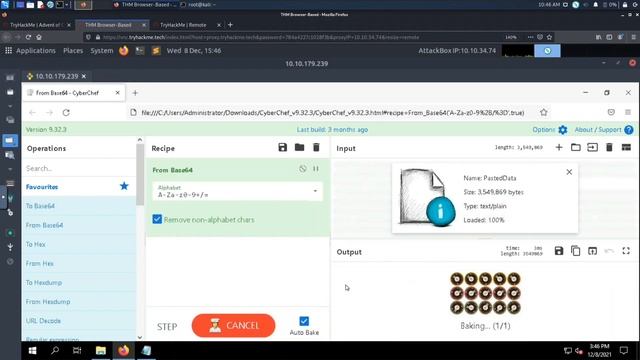Click the Favourites star icon
The image size is (640, 360).
pyautogui.click(x=124, y=186)
